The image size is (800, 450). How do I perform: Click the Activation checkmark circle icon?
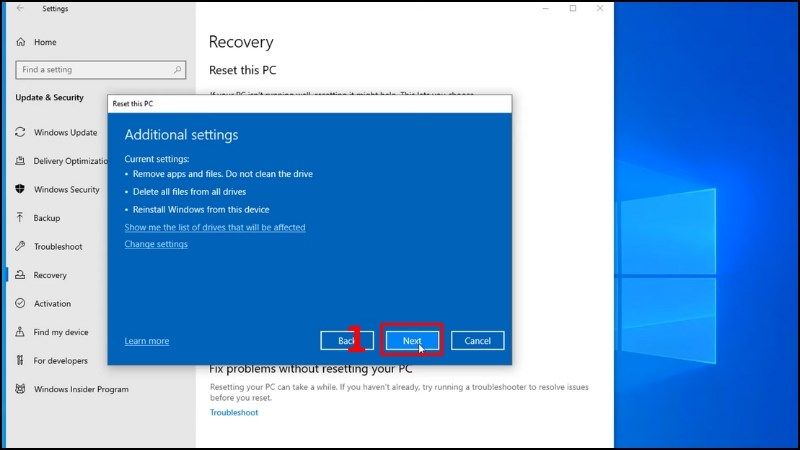point(20,303)
